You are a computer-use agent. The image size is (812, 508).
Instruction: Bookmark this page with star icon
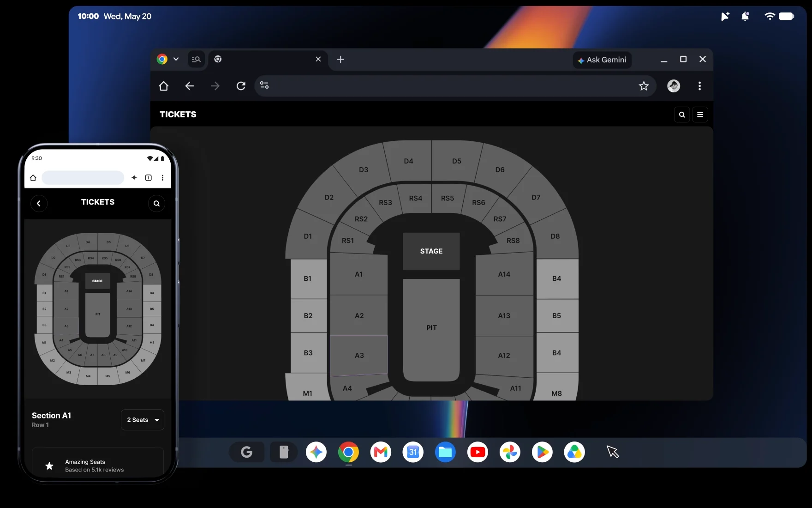tap(644, 86)
